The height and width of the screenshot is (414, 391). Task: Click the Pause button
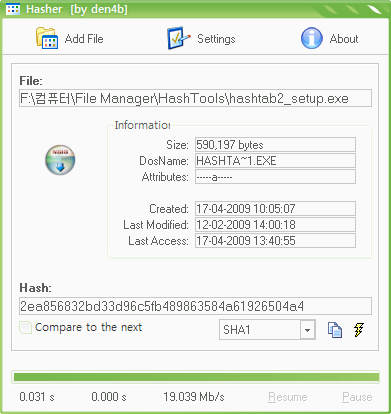point(357,397)
